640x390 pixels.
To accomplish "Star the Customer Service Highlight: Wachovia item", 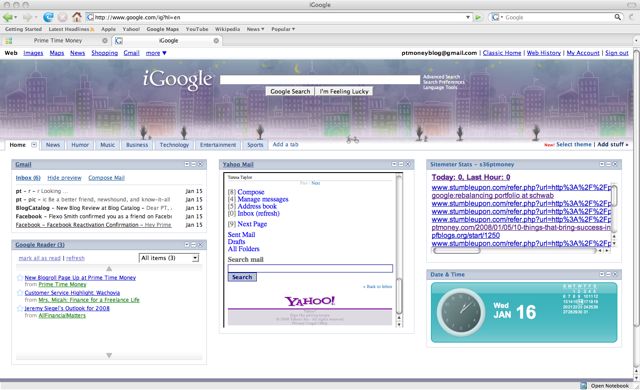I will (x=20, y=293).
